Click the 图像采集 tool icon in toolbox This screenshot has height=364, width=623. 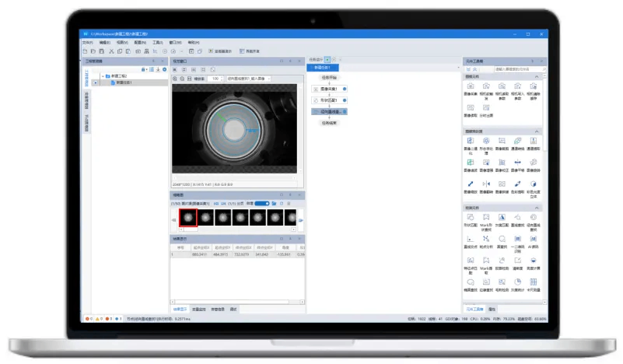(470, 86)
